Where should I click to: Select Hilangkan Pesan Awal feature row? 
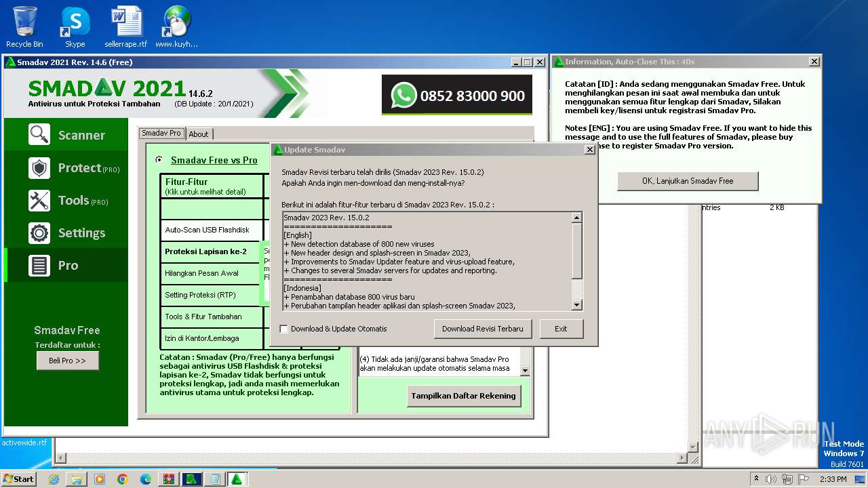[x=212, y=273]
